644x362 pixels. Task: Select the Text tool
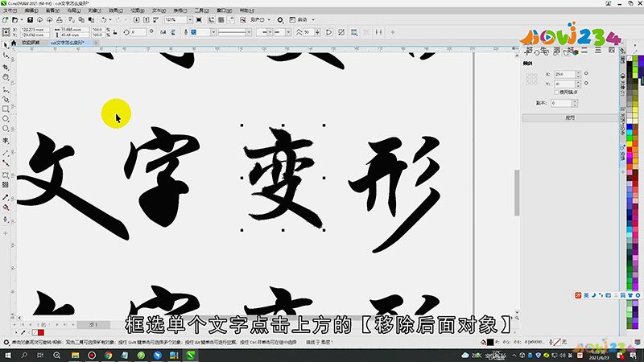click(x=6, y=141)
